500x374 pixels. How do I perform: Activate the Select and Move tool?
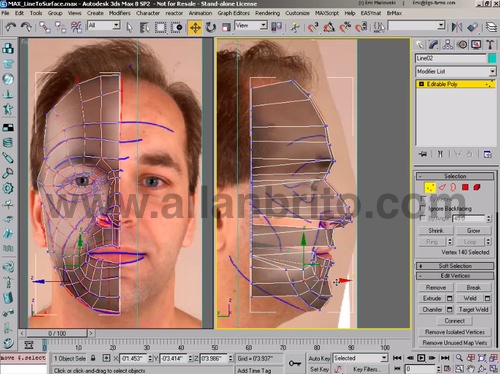(x=195, y=27)
